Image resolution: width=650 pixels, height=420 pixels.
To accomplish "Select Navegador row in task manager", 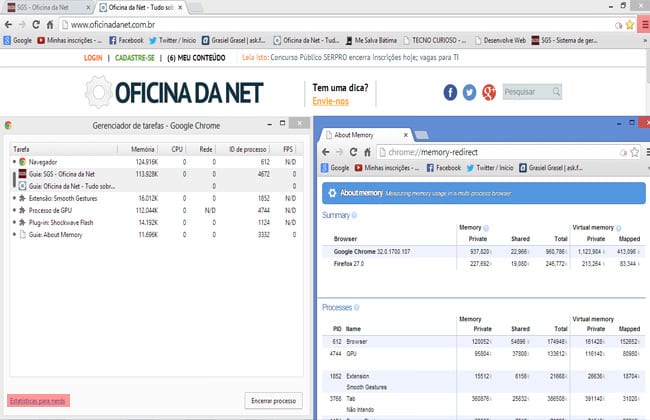I will pyautogui.click(x=157, y=162).
